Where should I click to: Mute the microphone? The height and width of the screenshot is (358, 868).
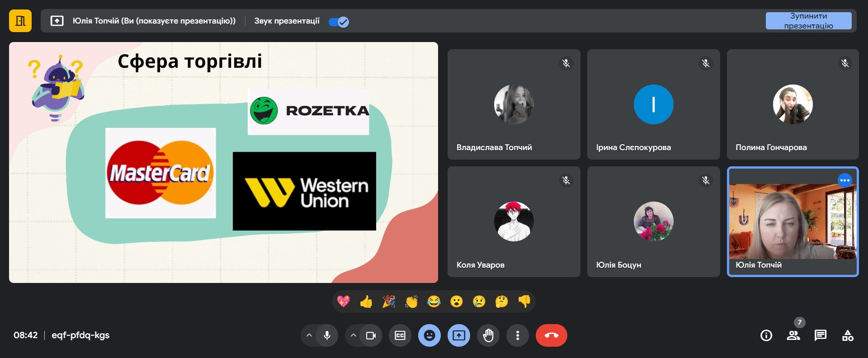coord(327,335)
